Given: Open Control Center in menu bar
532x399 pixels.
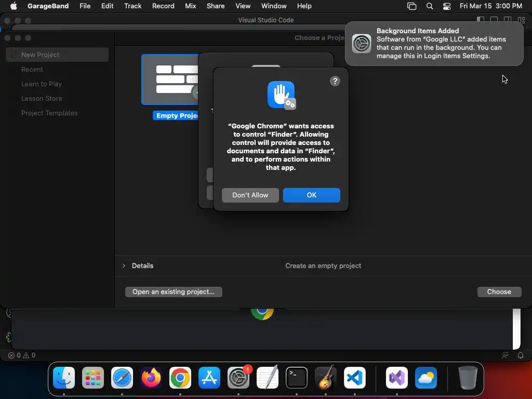Looking at the screenshot, I should [447, 6].
